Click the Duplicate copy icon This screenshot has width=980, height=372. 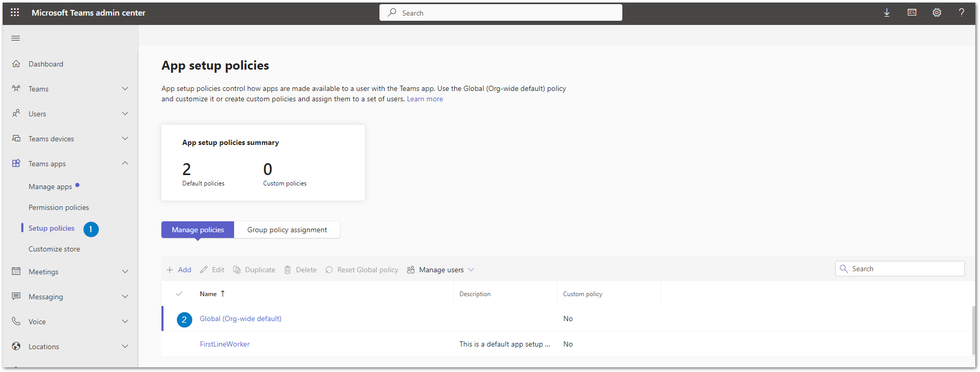[x=237, y=270]
